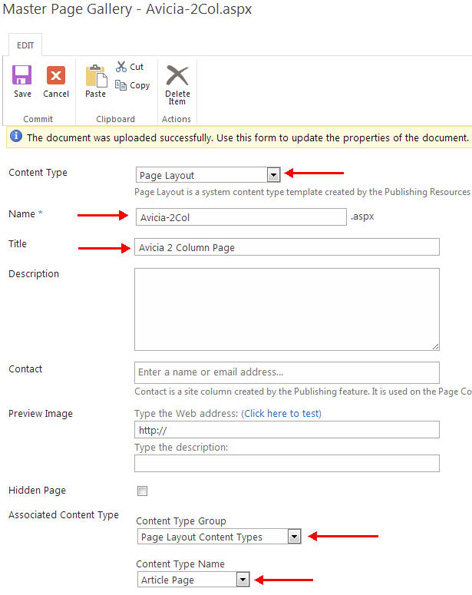Image resolution: width=472 pixels, height=595 pixels.
Task: Click the Preview Image description field
Action: coord(287,463)
